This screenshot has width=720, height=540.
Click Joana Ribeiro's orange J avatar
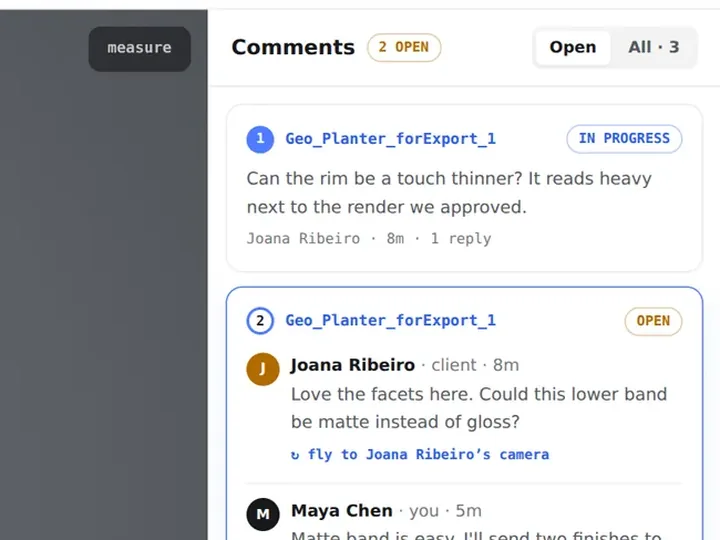pos(263,369)
